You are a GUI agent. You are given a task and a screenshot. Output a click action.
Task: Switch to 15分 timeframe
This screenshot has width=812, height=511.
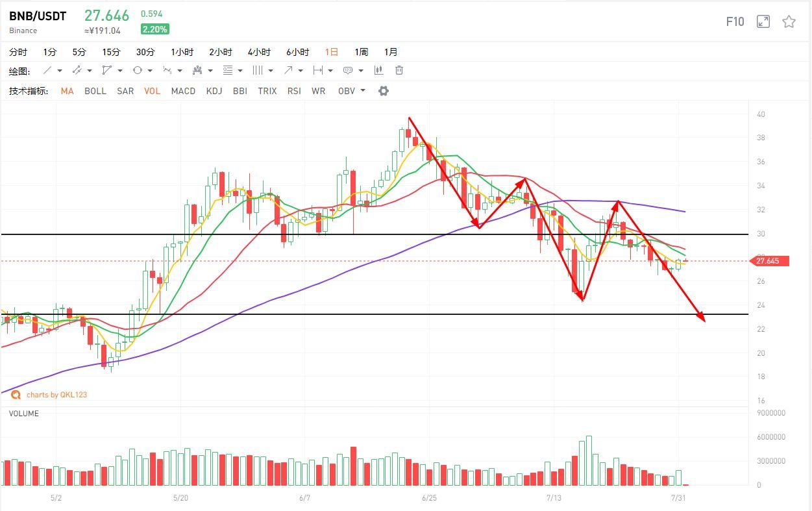[111, 52]
